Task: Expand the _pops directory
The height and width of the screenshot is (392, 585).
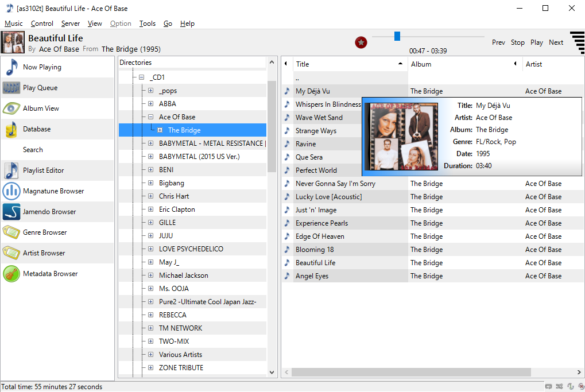Action: pyautogui.click(x=151, y=91)
